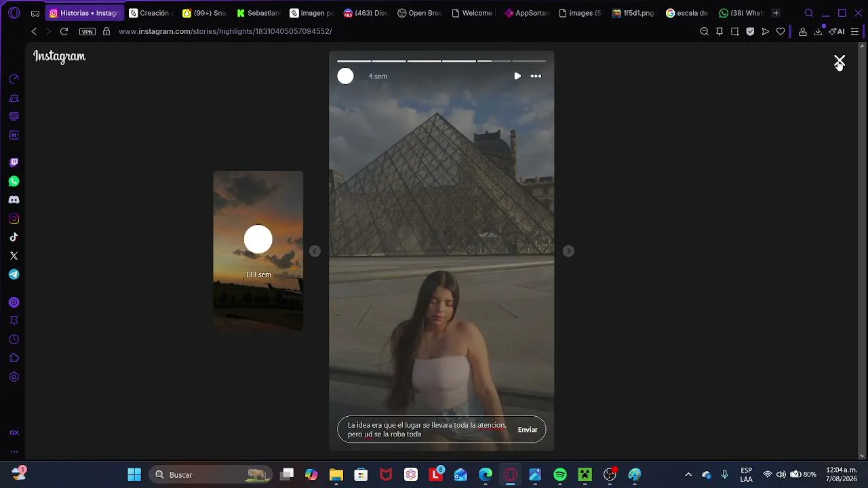
Task: Search open tabs with the magnifier
Action: pyautogui.click(x=808, y=13)
